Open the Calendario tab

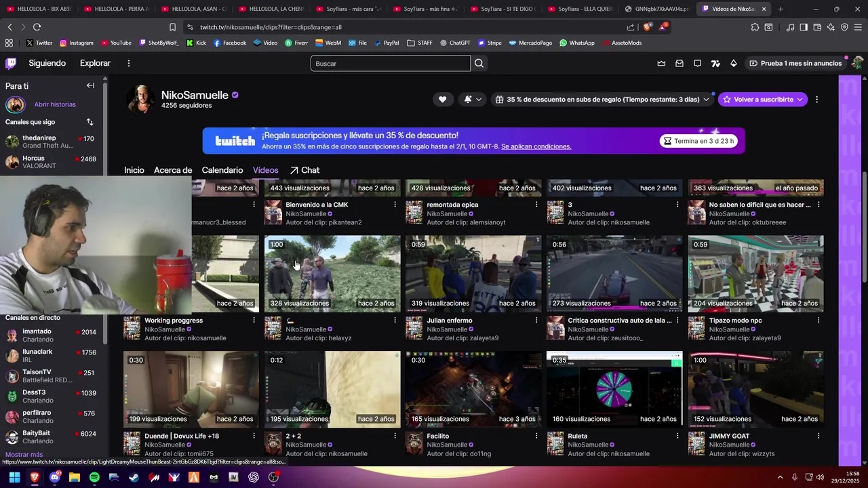coord(222,170)
